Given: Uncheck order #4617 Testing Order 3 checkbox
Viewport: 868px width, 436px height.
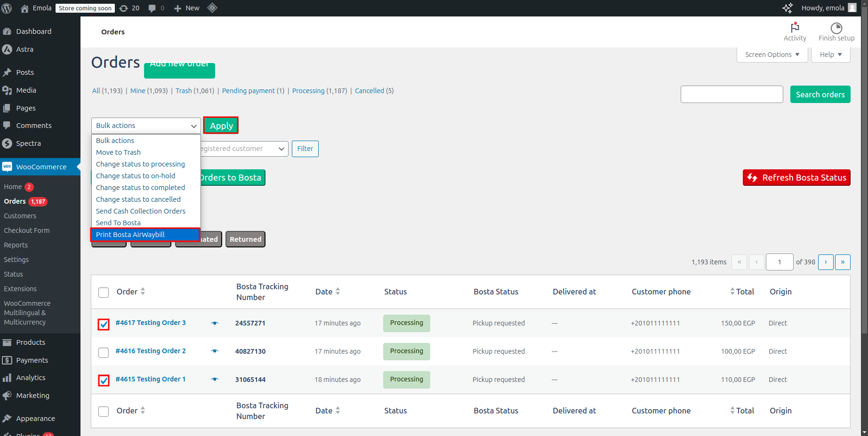Looking at the screenshot, I should [x=104, y=324].
